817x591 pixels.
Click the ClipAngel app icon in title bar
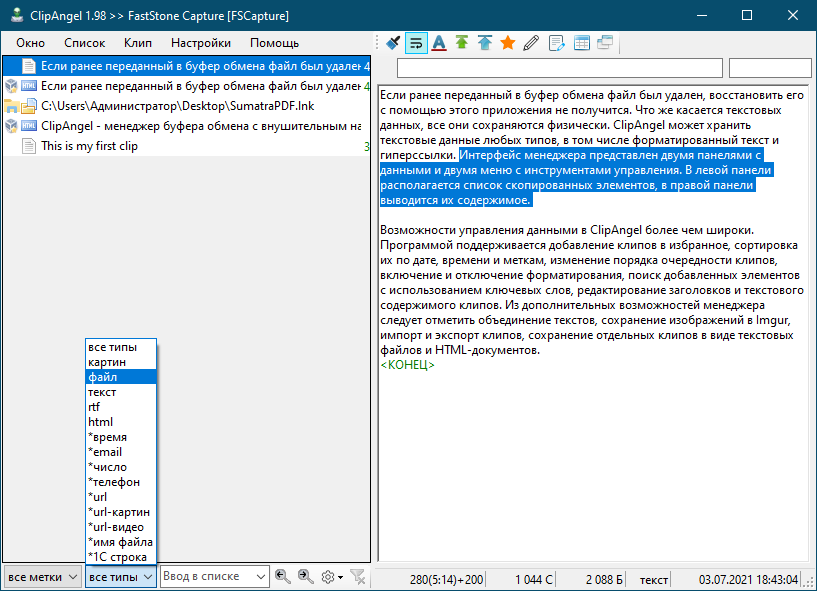click(17, 16)
